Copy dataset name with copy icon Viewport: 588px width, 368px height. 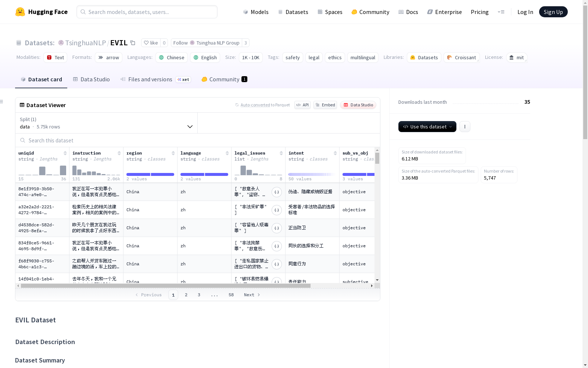(x=133, y=43)
